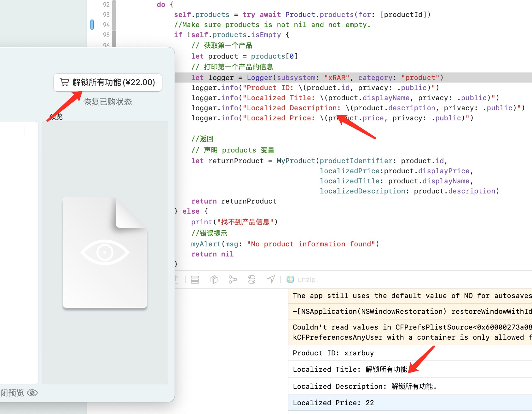This screenshot has height=414, width=532.
Task: Click the comment '// 声明 products 变量'
Action: coord(233,150)
